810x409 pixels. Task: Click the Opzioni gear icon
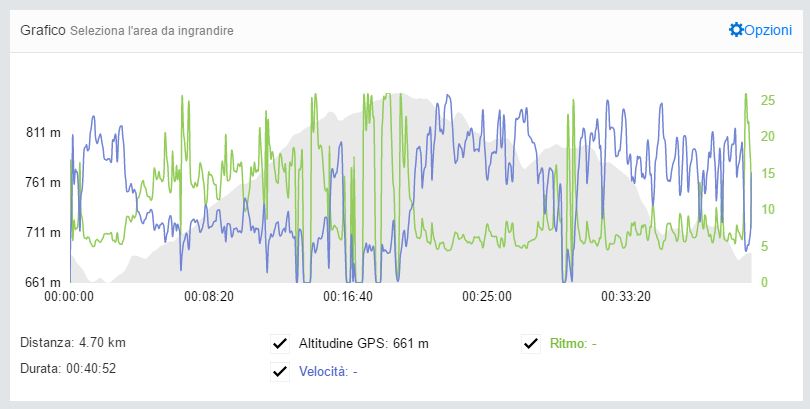(736, 29)
